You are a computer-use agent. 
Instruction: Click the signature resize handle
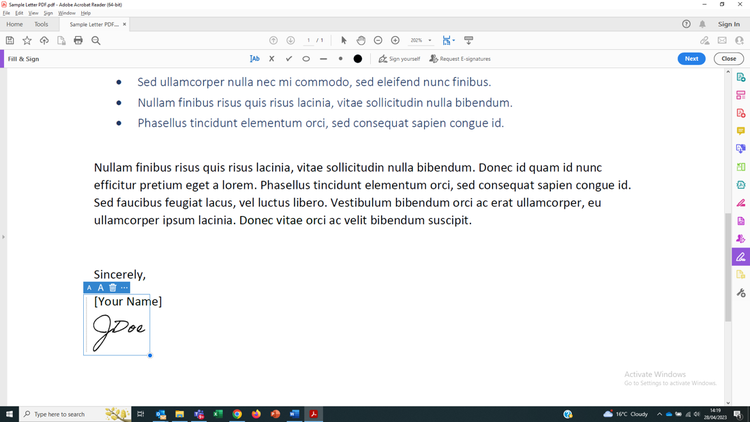point(150,355)
